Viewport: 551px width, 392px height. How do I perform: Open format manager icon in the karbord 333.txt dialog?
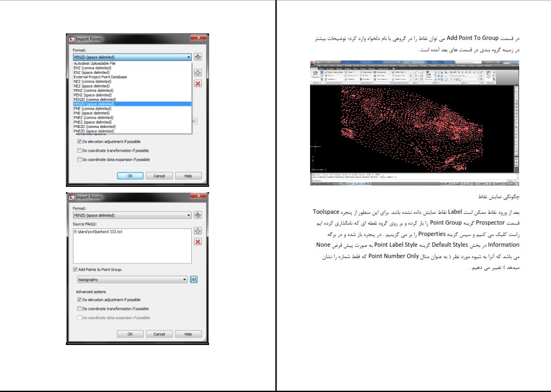(198, 215)
